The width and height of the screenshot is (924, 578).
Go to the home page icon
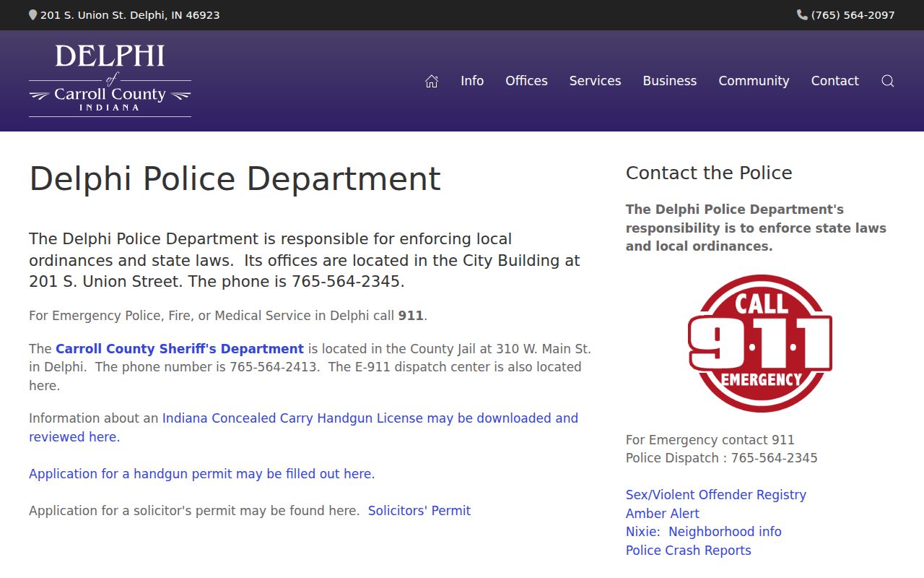pyautogui.click(x=432, y=81)
